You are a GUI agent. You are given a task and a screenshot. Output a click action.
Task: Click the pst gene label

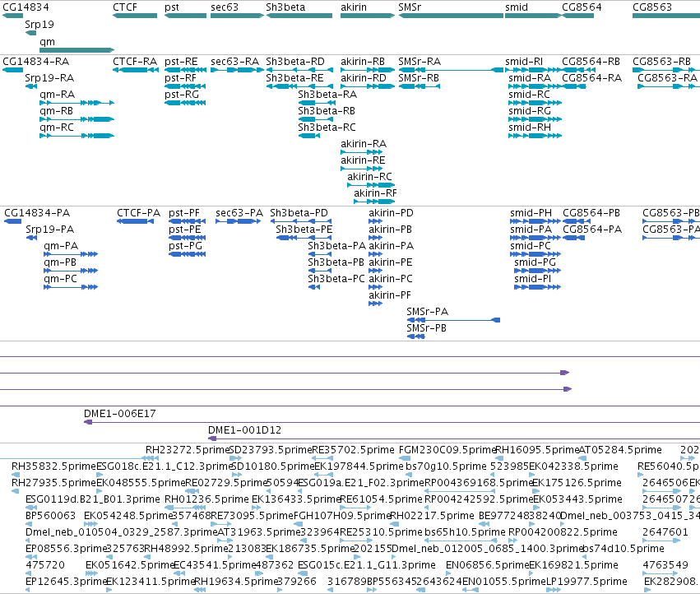[x=172, y=7]
